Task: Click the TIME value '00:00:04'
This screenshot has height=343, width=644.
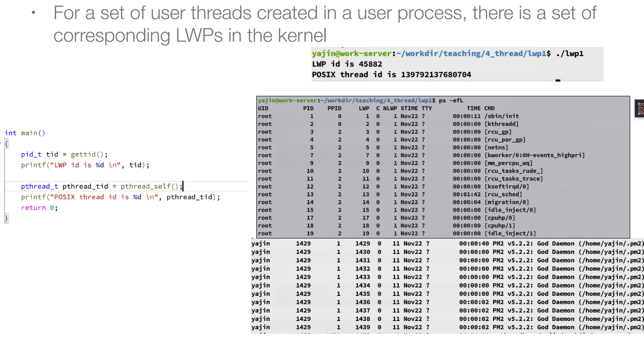Action: click(x=467, y=202)
